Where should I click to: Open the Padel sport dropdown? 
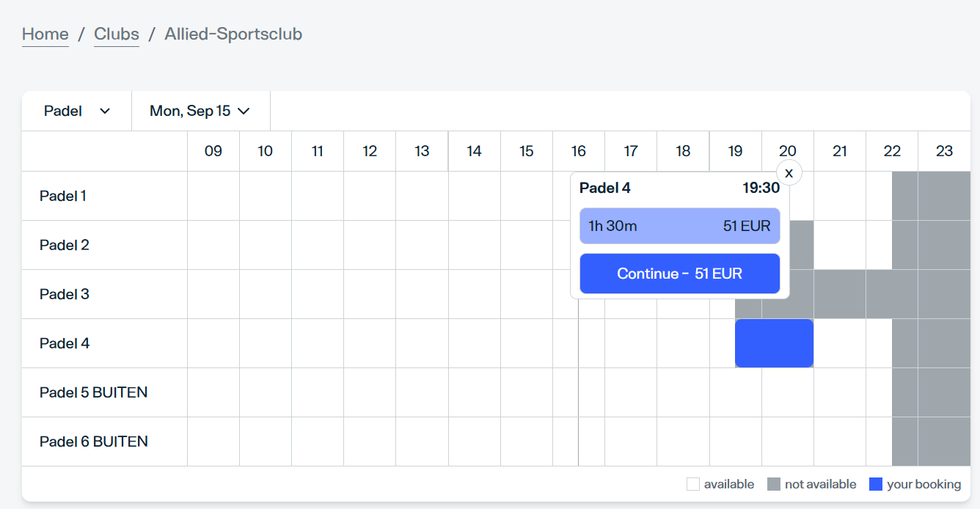click(x=76, y=111)
